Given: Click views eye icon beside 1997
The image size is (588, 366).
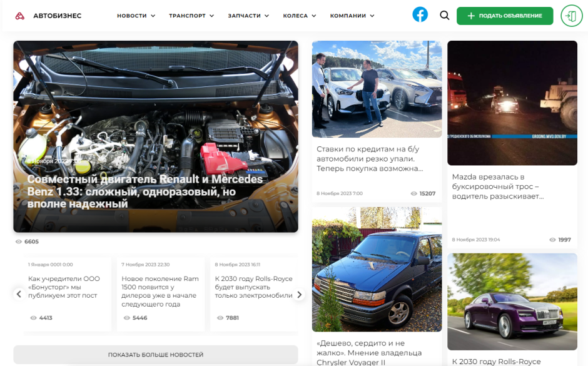Looking at the screenshot, I should point(552,240).
